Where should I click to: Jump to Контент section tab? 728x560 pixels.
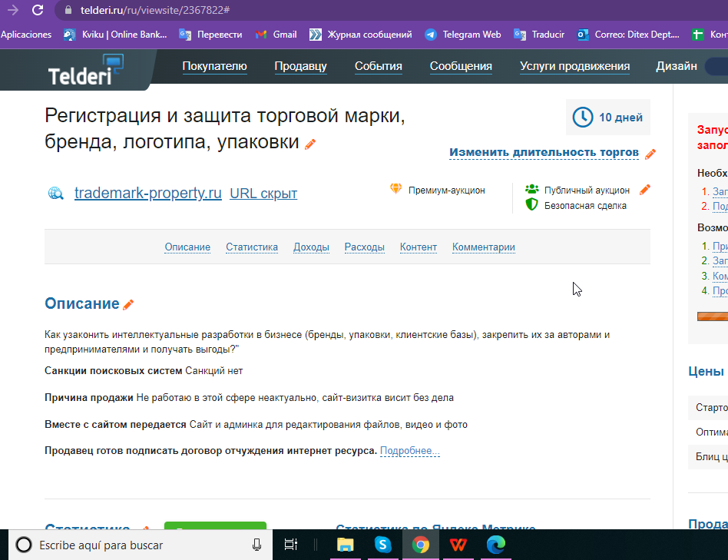click(x=419, y=247)
